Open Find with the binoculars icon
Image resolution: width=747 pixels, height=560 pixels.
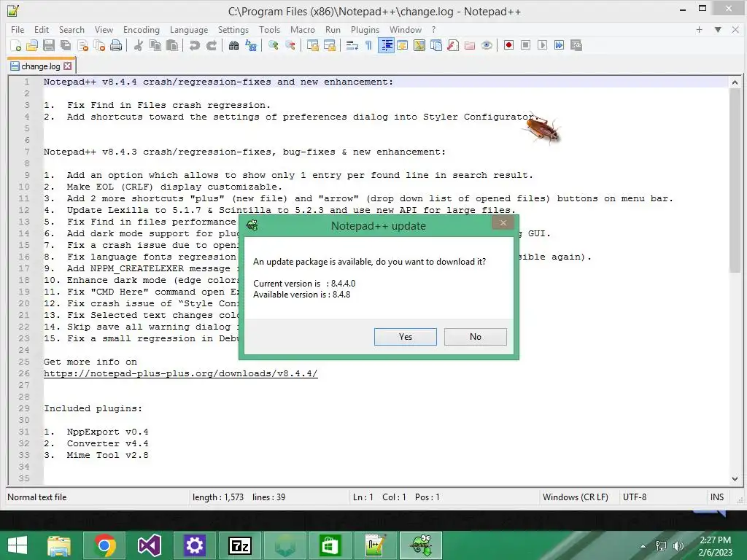233,46
